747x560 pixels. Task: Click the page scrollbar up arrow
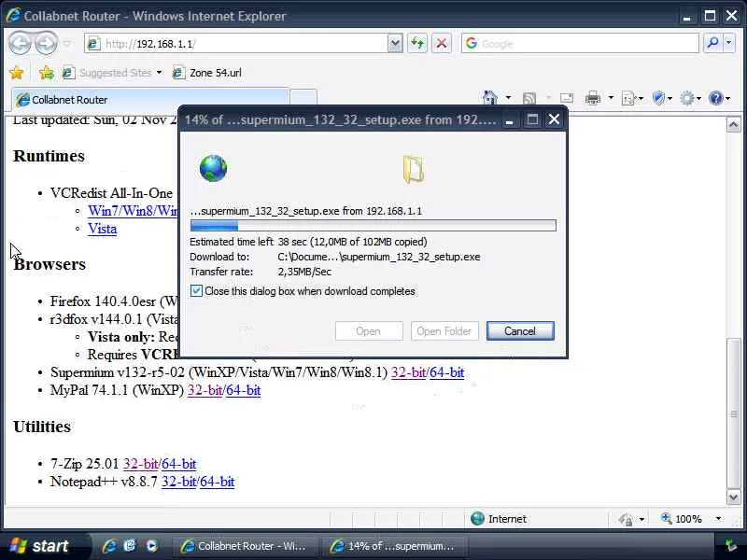[734, 125]
